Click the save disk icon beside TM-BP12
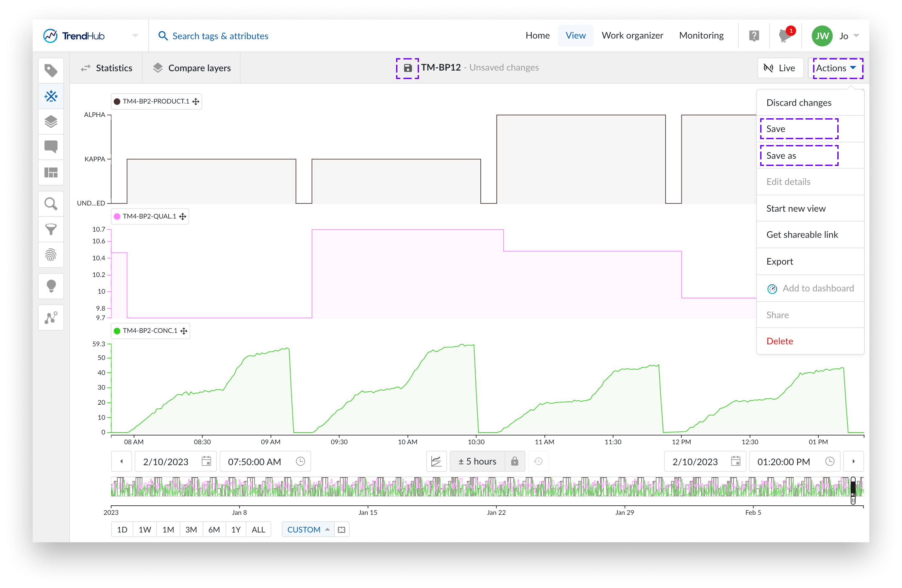This screenshot has width=902, height=588. tap(408, 68)
